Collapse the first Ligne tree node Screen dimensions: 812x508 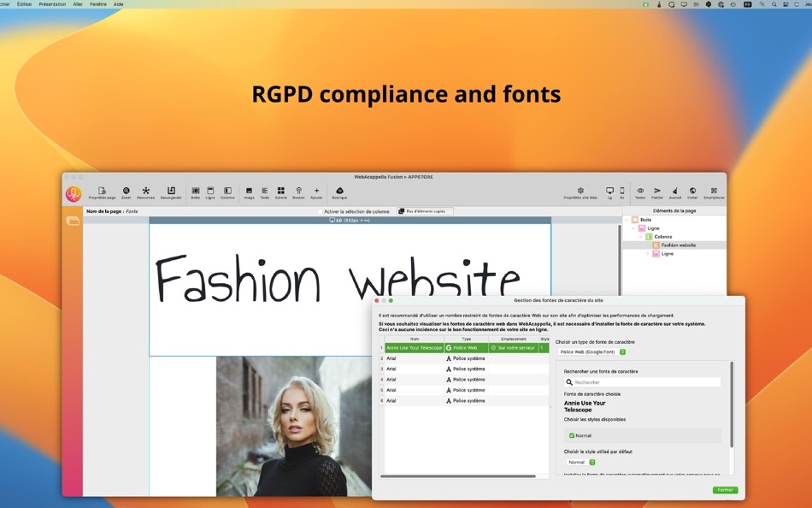633,228
